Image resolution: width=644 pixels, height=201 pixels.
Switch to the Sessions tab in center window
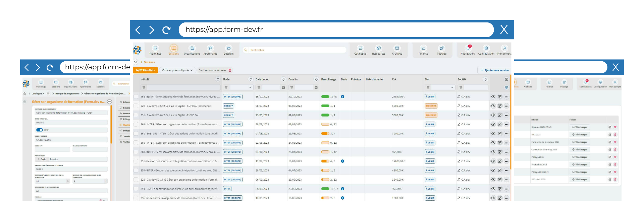click(173, 50)
